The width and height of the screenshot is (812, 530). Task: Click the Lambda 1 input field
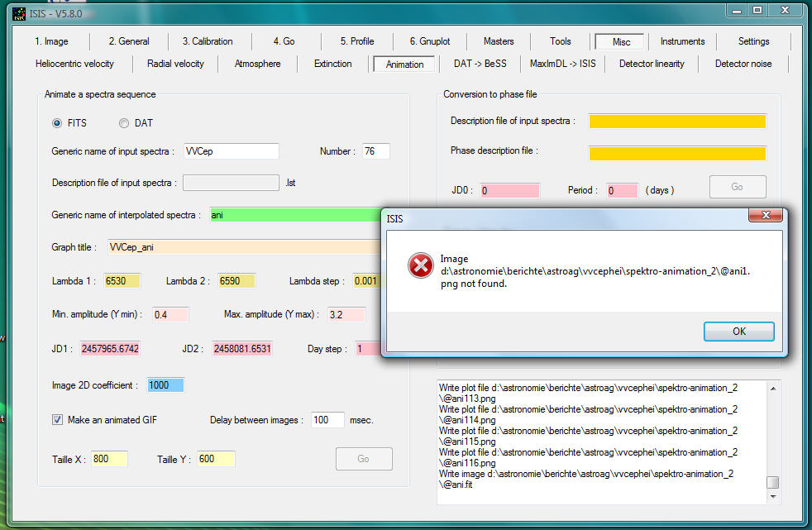click(x=122, y=281)
